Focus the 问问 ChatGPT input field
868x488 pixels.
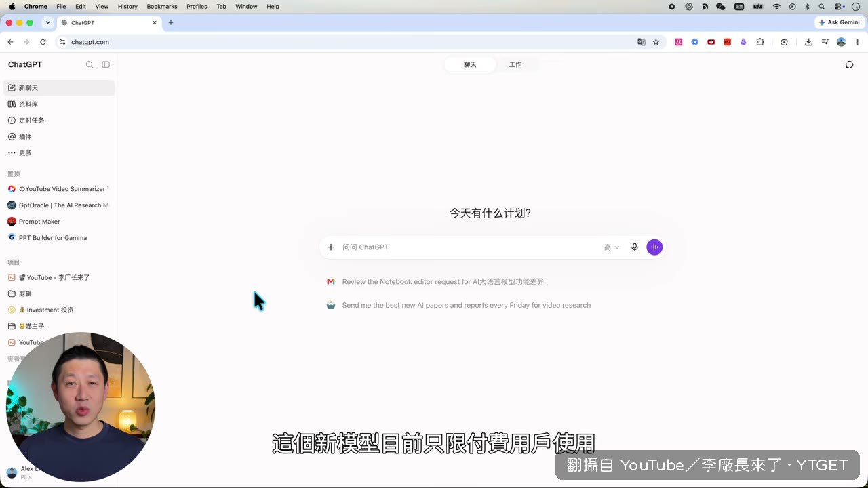point(469,247)
